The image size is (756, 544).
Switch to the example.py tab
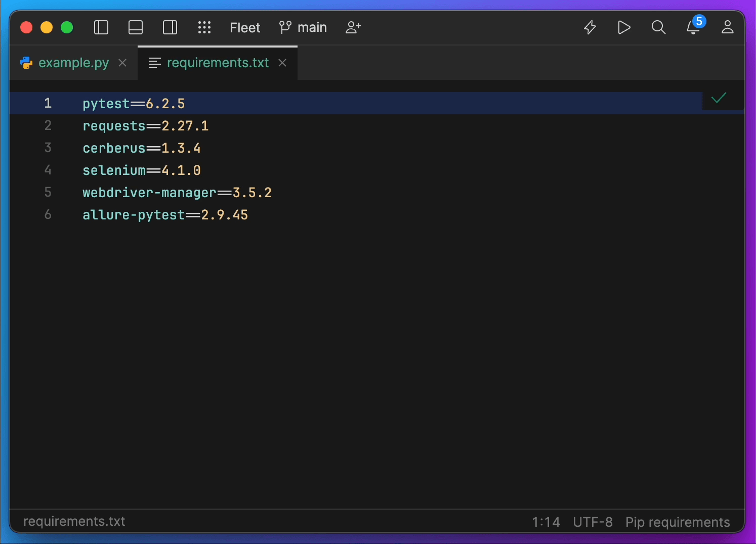tap(73, 63)
